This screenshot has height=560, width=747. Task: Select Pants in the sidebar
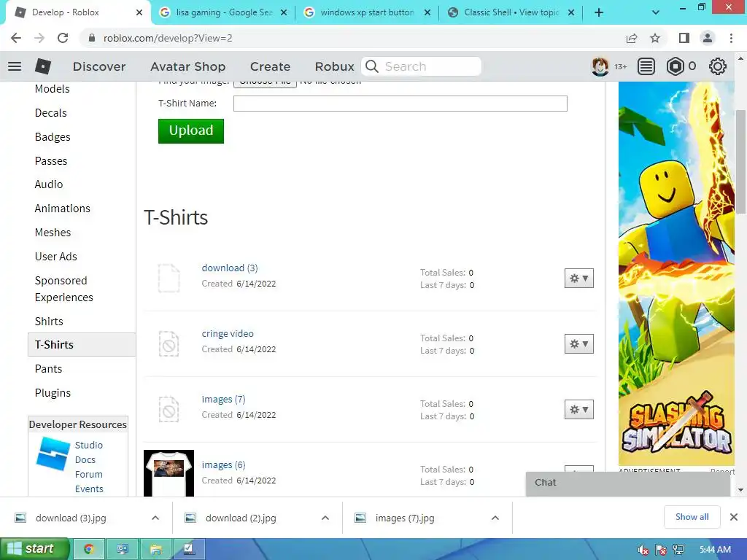(48, 369)
